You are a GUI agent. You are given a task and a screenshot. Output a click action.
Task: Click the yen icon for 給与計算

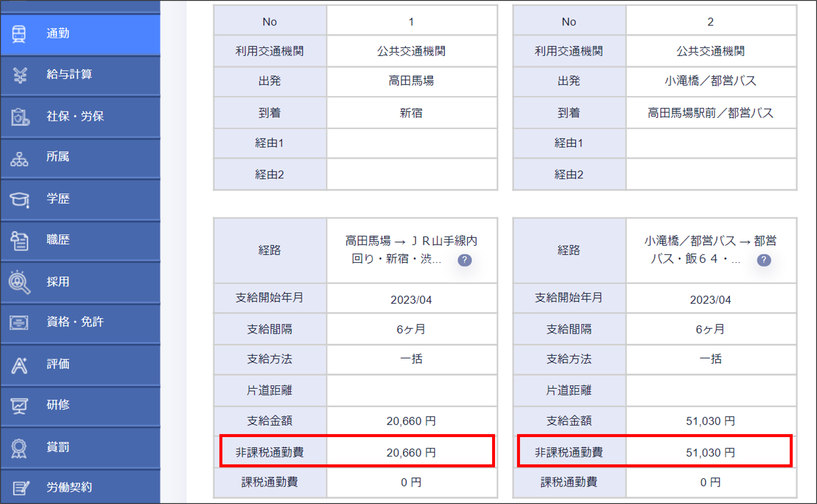pyautogui.click(x=20, y=75)
